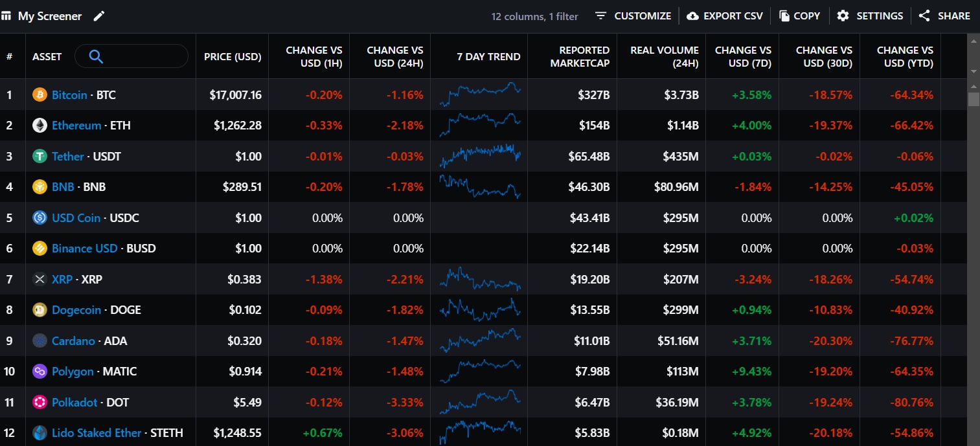Click the "12 columns, 1 filter" summary text

coord(535,16)
